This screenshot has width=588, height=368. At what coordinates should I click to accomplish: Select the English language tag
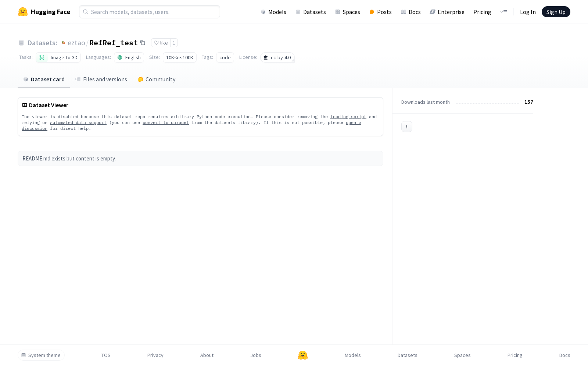[129, 57]
